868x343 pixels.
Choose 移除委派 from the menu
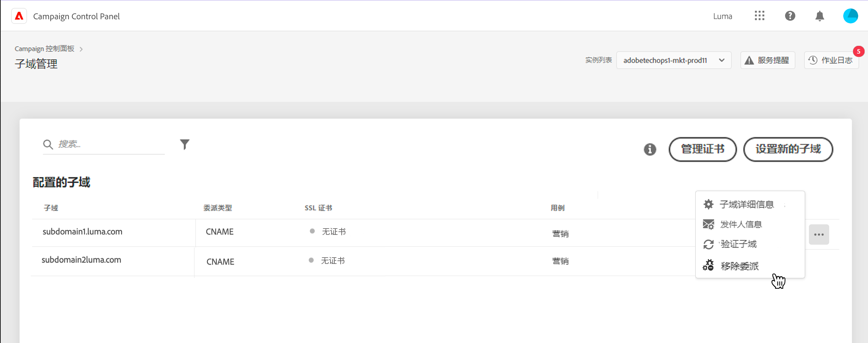(x=739, y=266)
